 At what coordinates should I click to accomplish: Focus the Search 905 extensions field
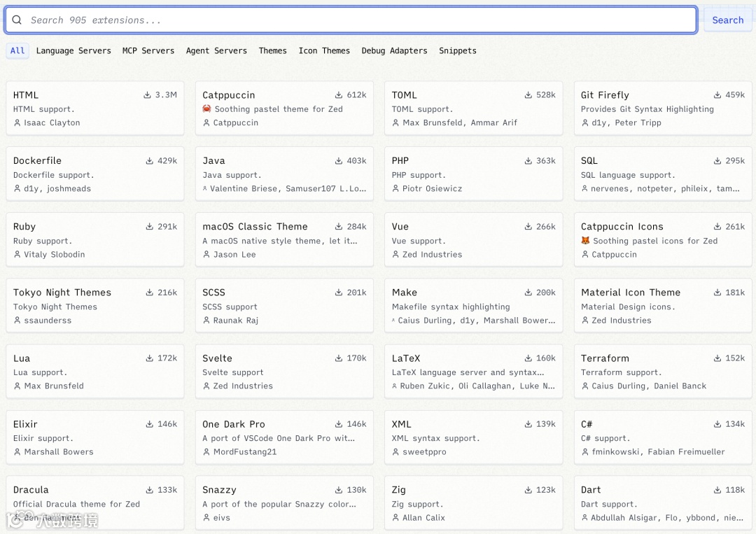click(351, 20)
